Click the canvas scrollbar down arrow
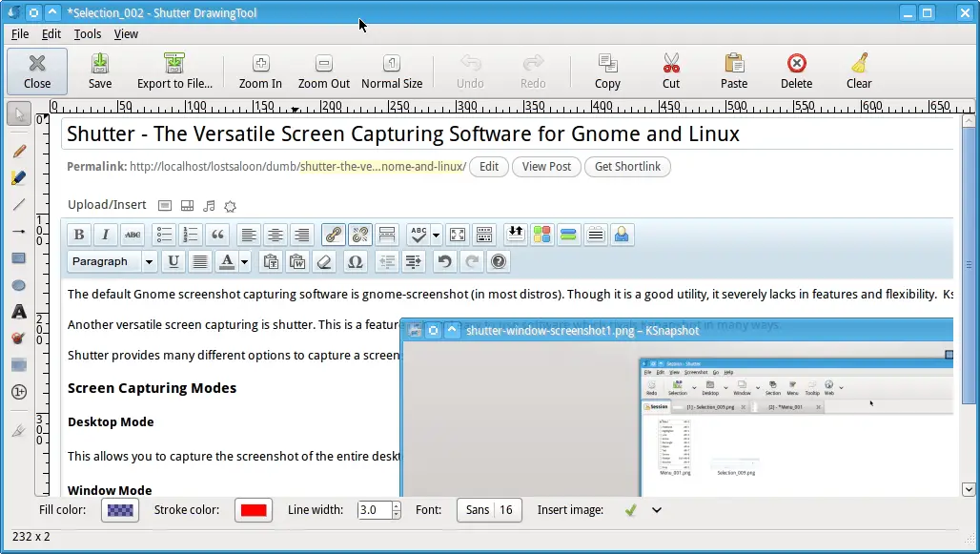 click(969, 489)
